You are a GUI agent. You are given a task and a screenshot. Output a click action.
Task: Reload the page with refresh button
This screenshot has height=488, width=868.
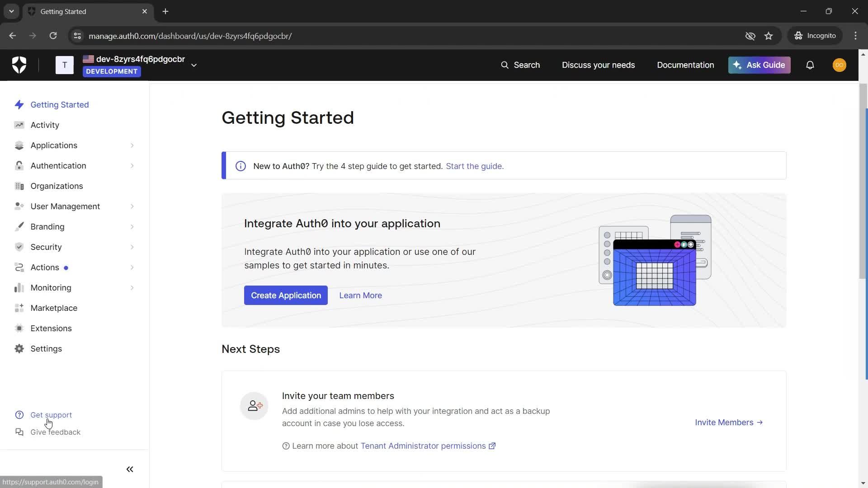(53, 36)
